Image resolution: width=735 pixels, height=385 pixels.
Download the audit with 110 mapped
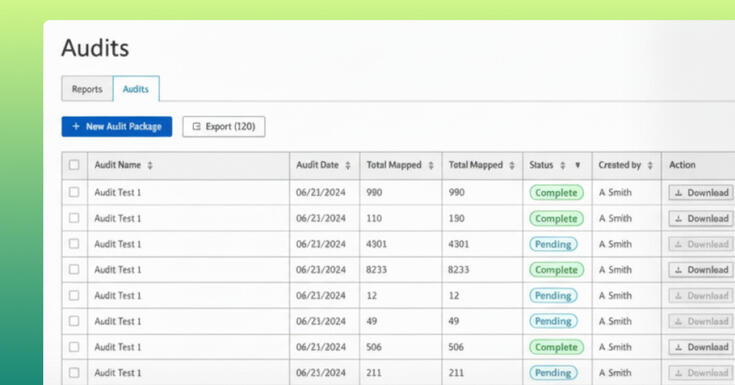click(x=701, y=219)
